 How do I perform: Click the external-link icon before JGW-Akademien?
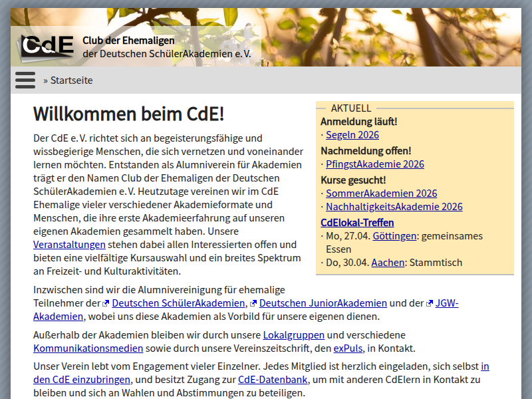pos(430,303)
